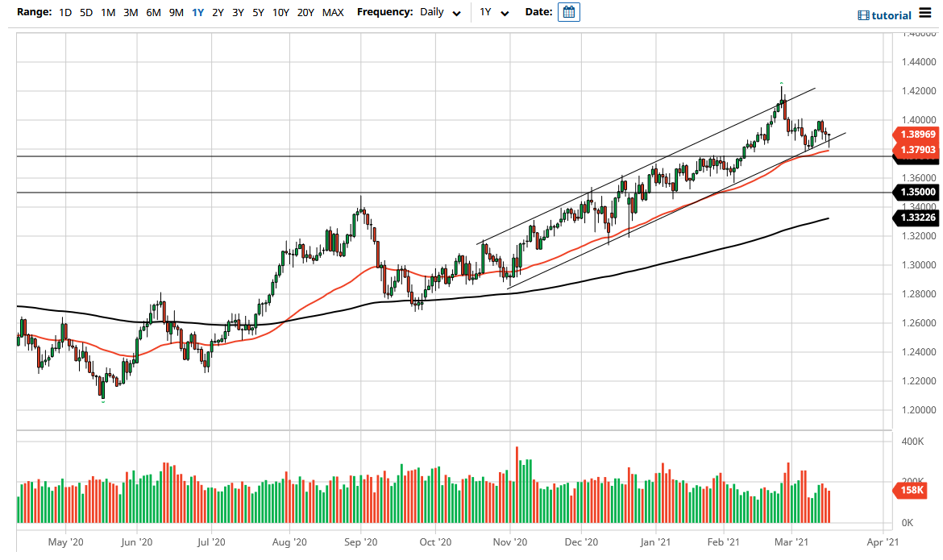
Task: Click the Feb '21 axis label
Action: pos(724,542)
